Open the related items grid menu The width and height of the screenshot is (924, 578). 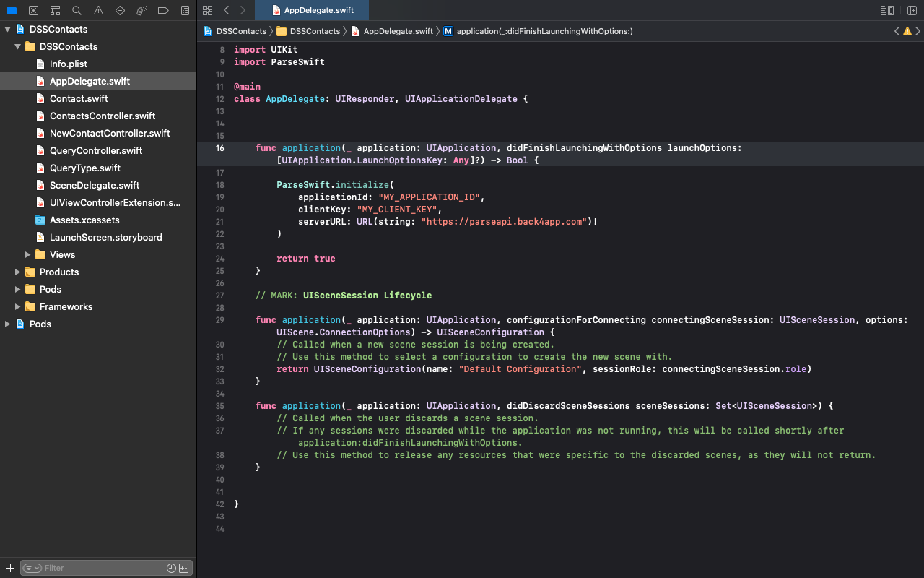pyautogui.click(x=208, y=10)
